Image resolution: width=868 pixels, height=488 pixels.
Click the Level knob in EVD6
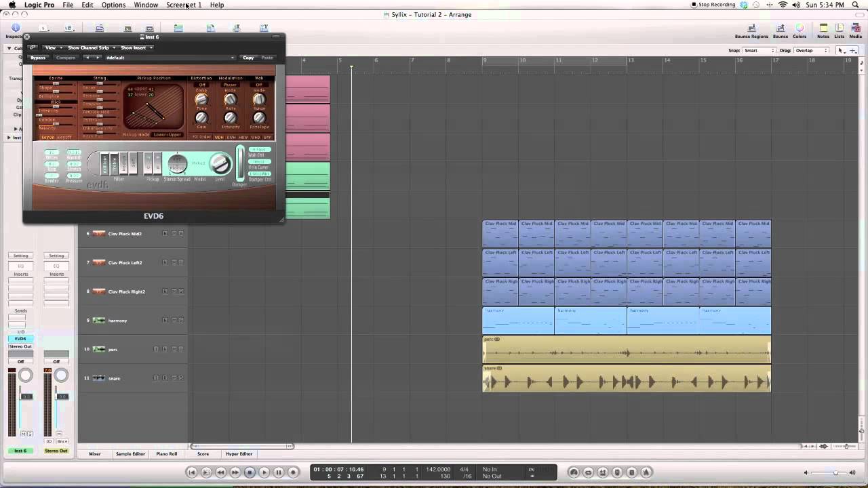pos(220,163)
